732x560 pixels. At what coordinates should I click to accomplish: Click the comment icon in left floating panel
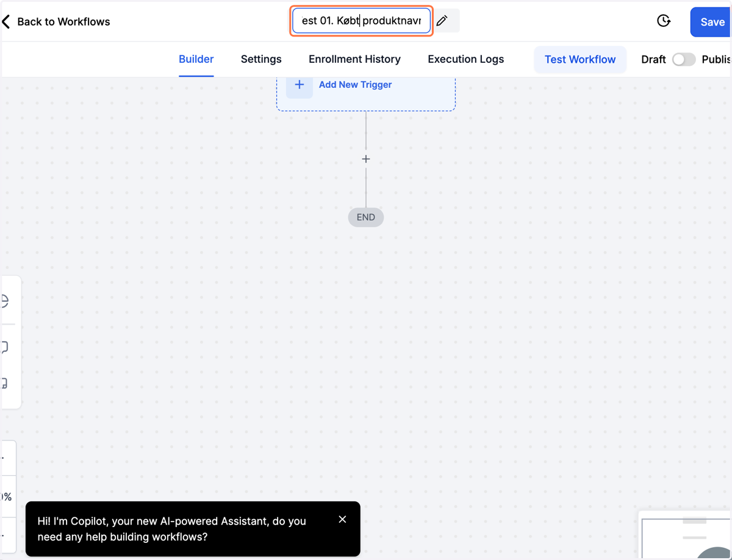pos(5,347)
